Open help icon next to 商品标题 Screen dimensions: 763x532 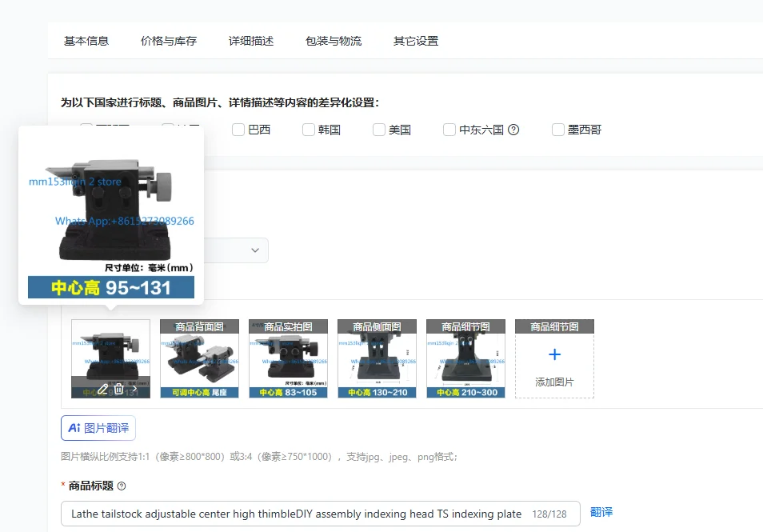pos(122,486)
